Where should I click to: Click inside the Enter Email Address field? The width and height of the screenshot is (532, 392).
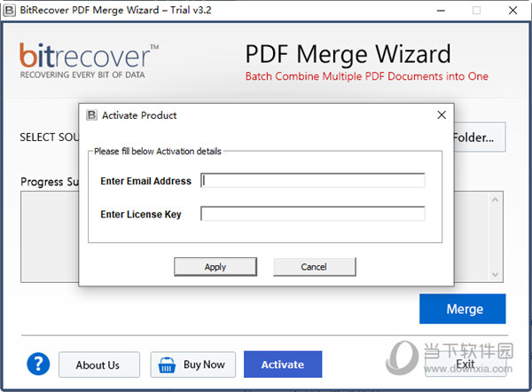312,180
